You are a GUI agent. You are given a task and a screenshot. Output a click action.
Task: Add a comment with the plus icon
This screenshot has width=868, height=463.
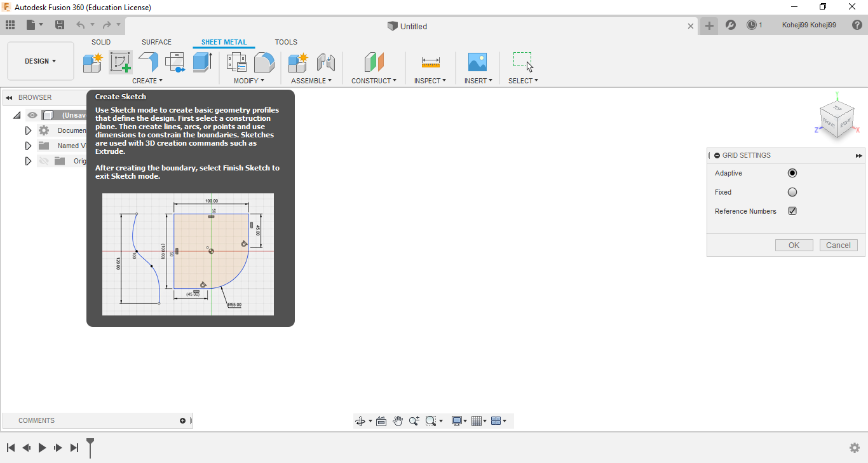pyautogui.click(x=183, y=420)
